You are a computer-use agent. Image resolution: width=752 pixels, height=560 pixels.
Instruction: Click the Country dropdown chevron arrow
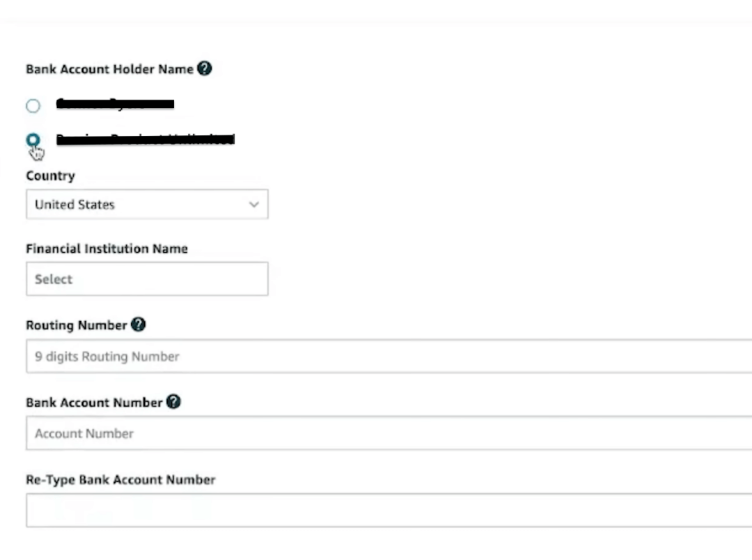253,204
